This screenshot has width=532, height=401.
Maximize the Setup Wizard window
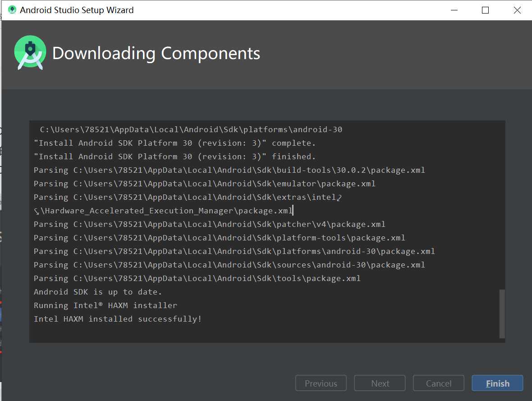(485, 10)
